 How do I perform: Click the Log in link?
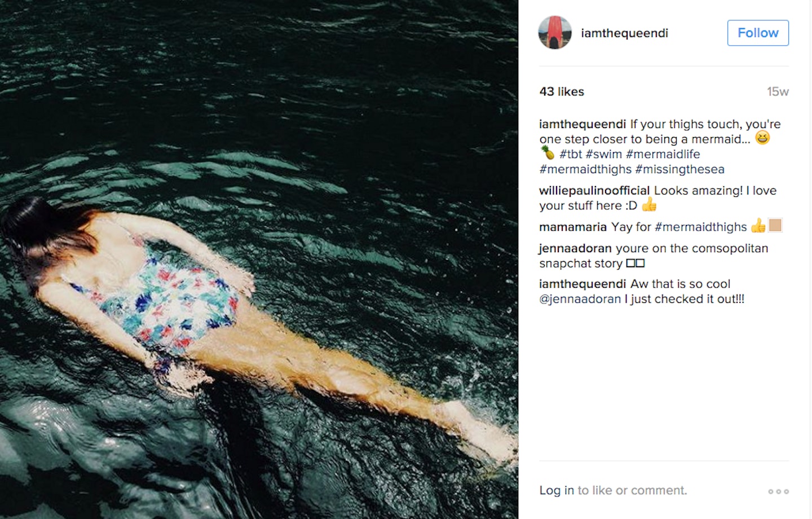556,490
